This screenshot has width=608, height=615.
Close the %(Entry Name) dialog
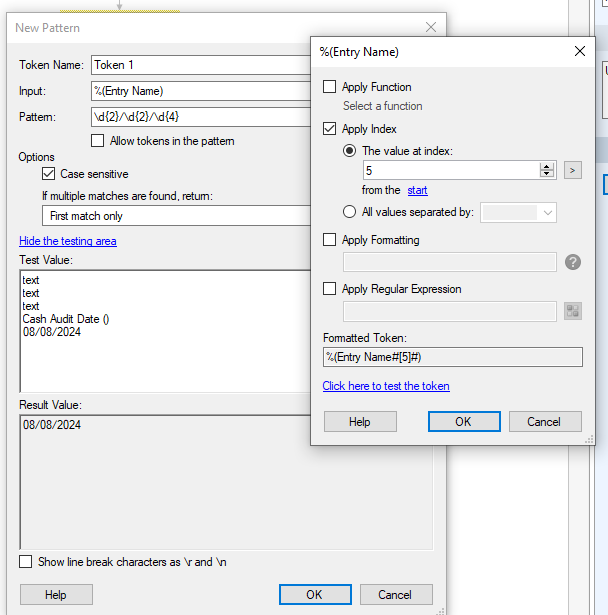580,51
